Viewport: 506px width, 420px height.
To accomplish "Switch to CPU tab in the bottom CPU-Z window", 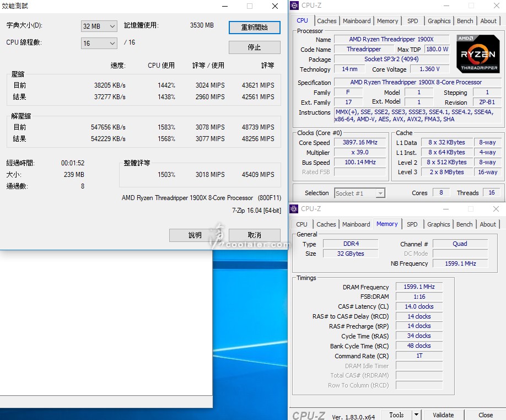I will tap(302, 224).
